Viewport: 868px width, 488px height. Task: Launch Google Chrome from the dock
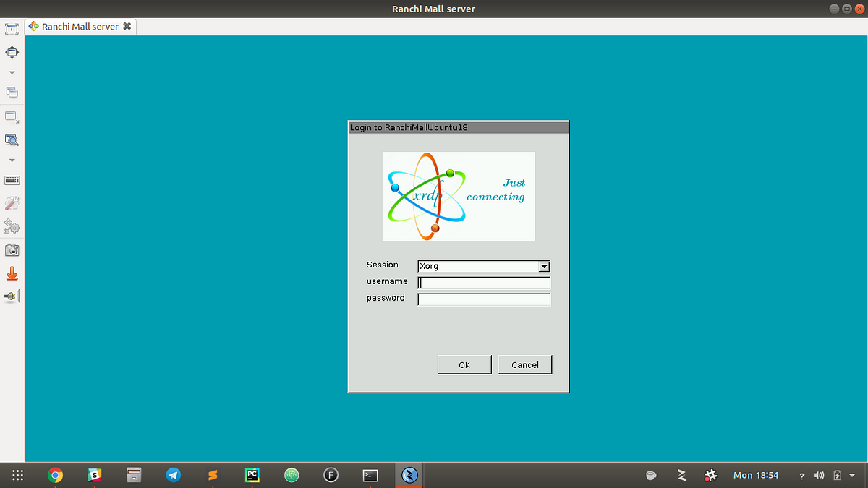55,475
